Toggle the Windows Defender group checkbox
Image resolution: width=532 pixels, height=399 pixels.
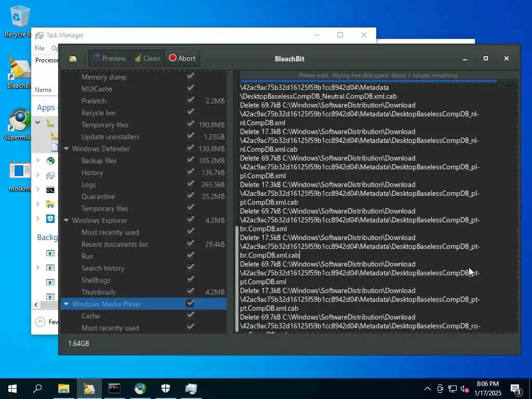tap(191, 148)
